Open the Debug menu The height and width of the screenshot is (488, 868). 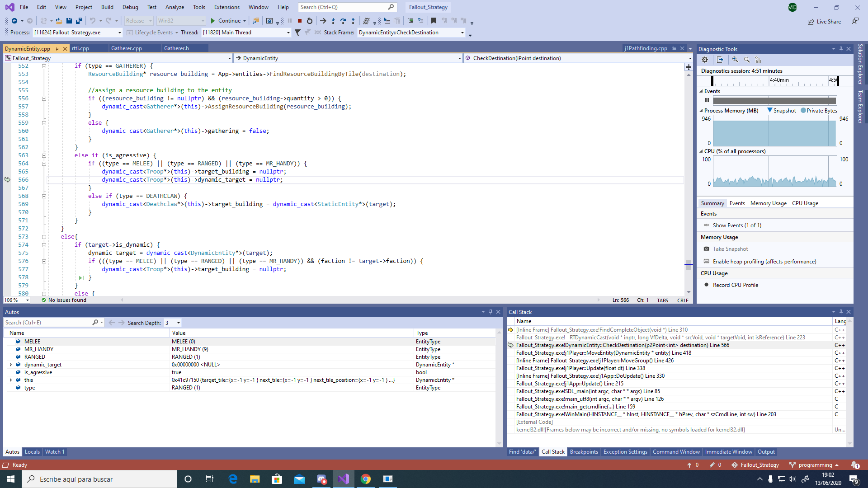[x=130, y=7]
